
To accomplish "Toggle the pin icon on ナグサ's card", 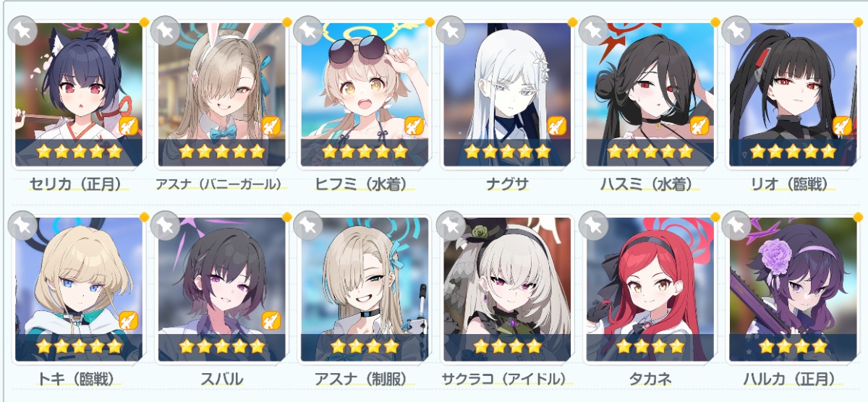I will [x=451, y=30].
